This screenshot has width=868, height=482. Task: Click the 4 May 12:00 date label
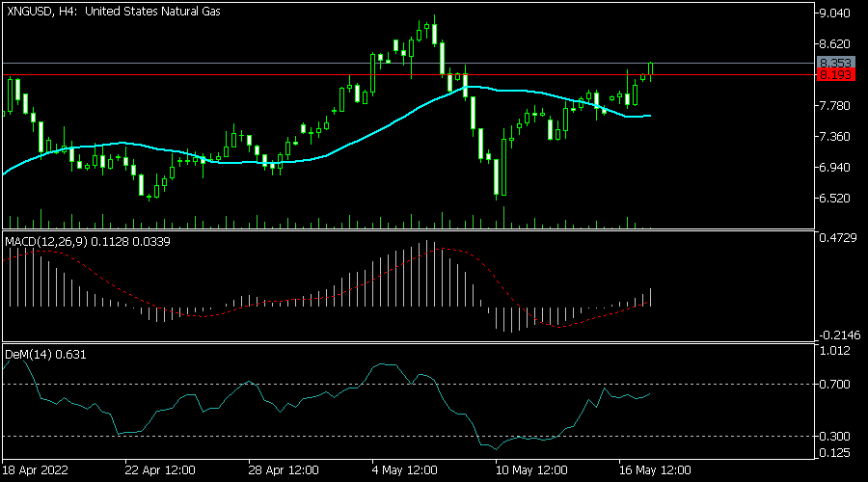(x=405, y=470)
